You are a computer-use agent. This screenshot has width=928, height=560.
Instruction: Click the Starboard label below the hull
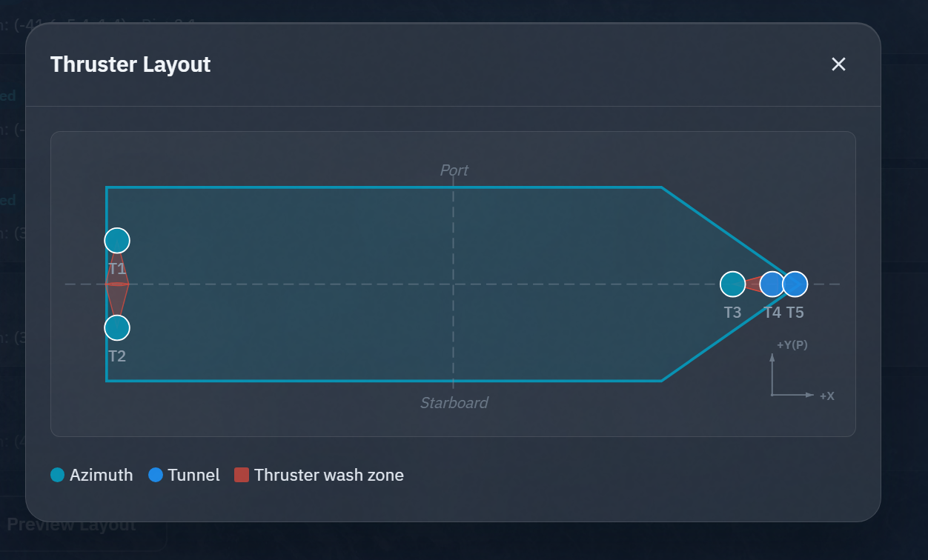point(454,403)
